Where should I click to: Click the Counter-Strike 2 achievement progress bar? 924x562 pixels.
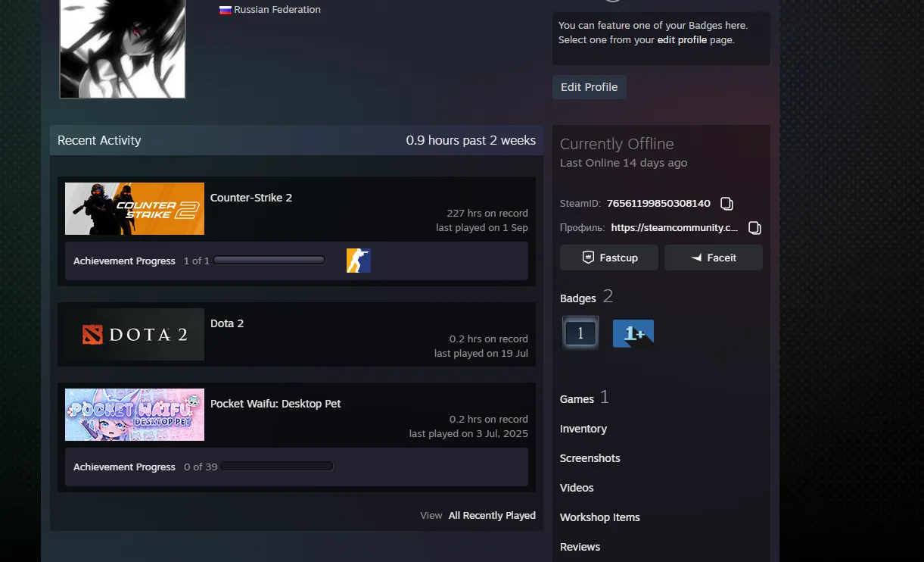tap(269, 261)
